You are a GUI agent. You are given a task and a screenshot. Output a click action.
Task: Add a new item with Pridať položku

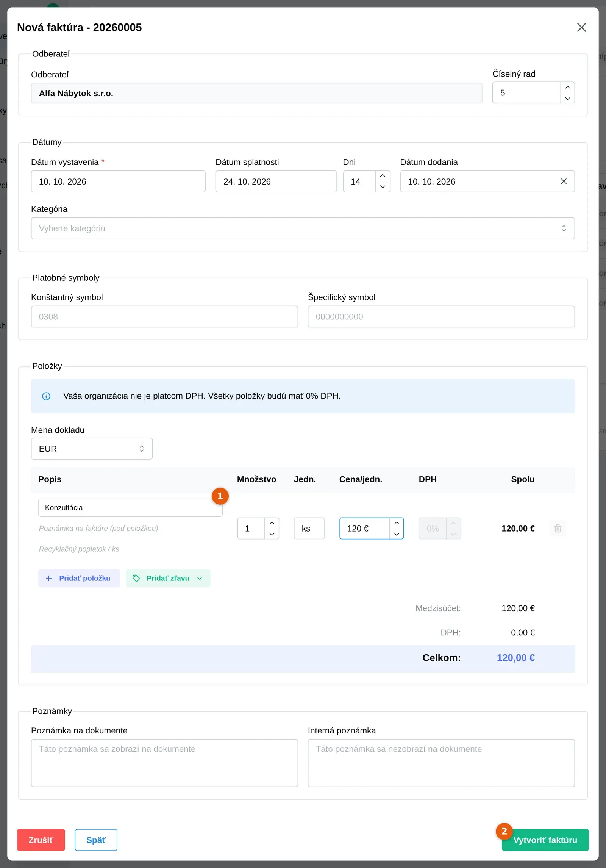(79, 578)
